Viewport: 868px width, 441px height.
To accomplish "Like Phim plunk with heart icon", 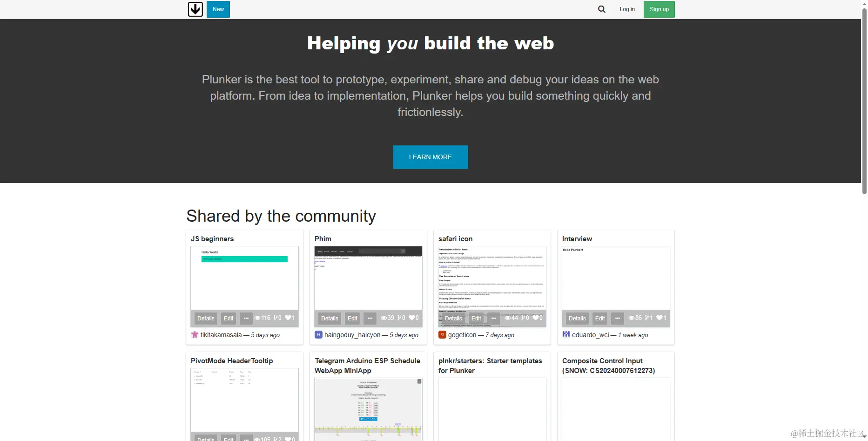I will 411,318.
